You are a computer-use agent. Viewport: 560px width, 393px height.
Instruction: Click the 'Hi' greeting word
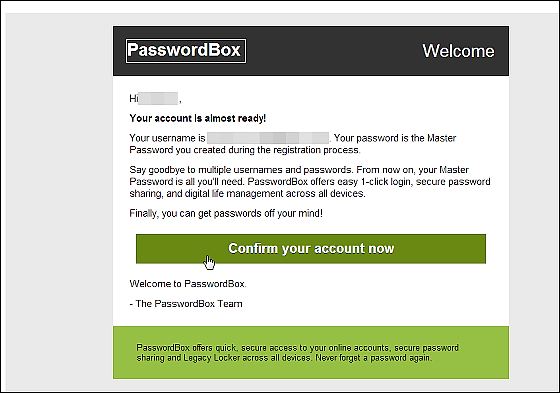[x=134, y=99]
